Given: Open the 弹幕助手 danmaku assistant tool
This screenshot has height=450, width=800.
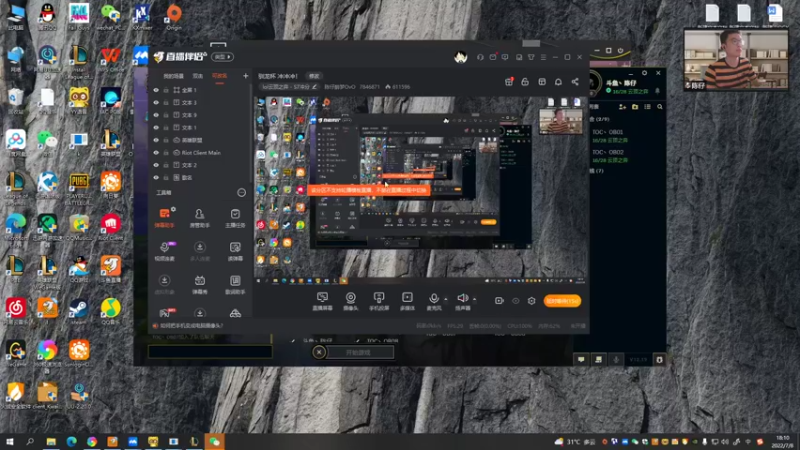Looking at the screenshot, I should click(164, 218).
